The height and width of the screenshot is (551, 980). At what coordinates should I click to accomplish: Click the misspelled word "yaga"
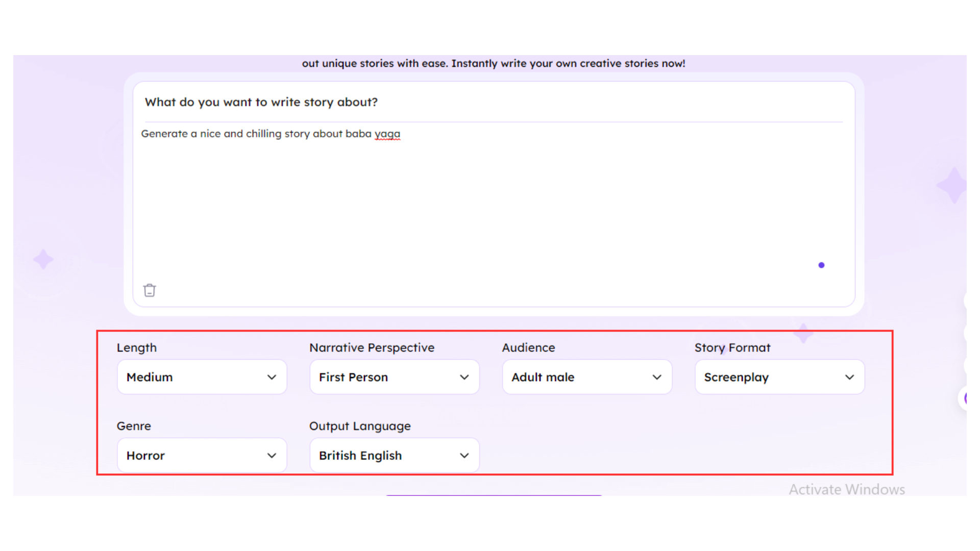[387, 134]
